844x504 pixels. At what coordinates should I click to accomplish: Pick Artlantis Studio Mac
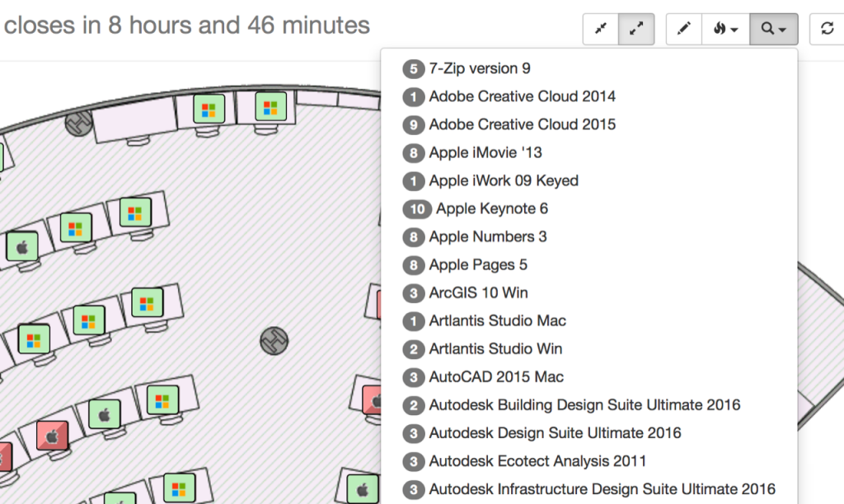(x=588, y=320)
